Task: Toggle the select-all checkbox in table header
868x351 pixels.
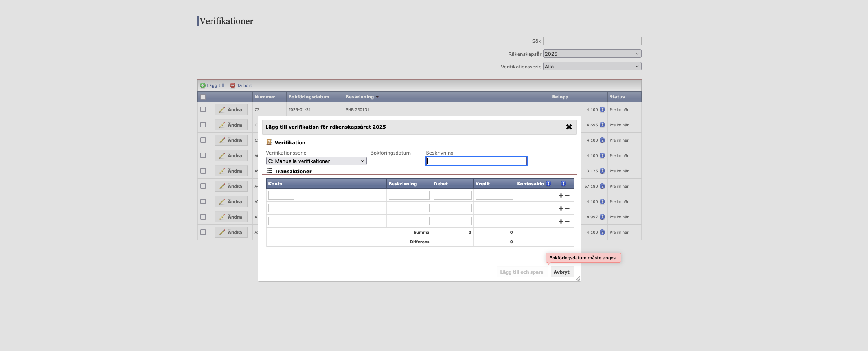Action: [x=203, y=97]
